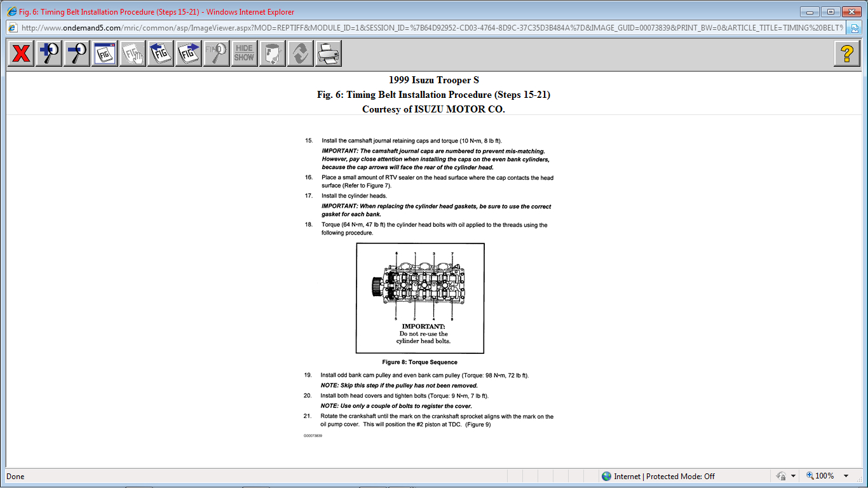
Task: Close the image viewer with the red X
Action: 21,53
